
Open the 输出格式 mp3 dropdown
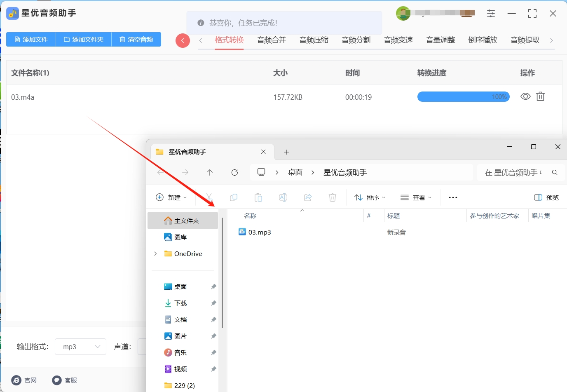click(x=81, y=347)
